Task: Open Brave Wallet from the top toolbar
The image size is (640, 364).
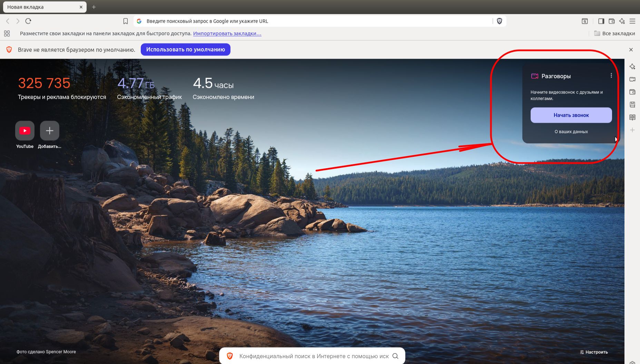Action: coord(612,21)
